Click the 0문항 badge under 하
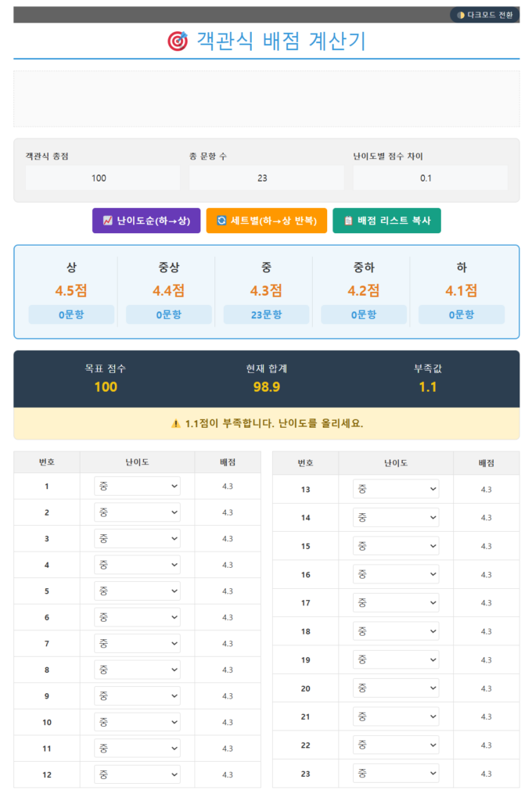This screenshot has width=532, height=801. click(462, 314)
